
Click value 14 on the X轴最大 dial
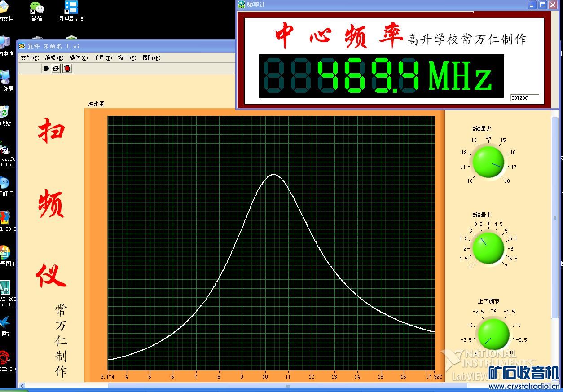coord(488,137)
